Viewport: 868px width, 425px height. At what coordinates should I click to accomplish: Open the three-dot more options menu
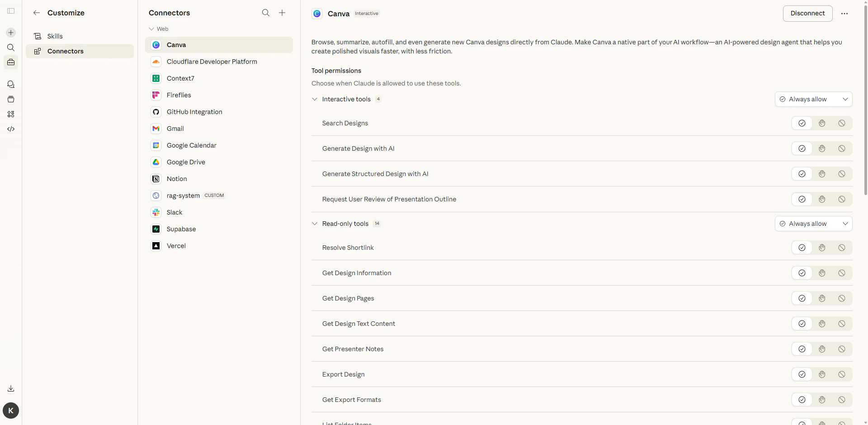point(844,14)
